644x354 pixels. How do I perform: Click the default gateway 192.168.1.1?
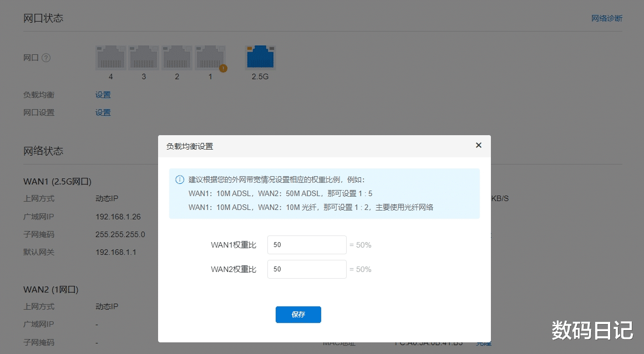(116, 252)
